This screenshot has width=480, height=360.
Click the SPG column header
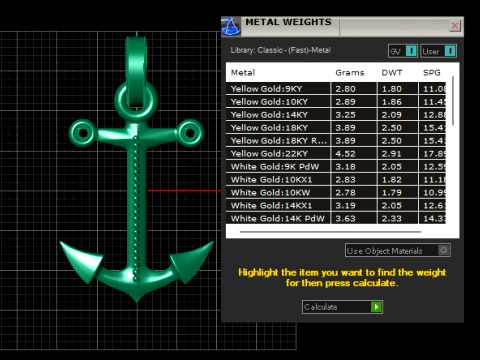click(432, 73)
